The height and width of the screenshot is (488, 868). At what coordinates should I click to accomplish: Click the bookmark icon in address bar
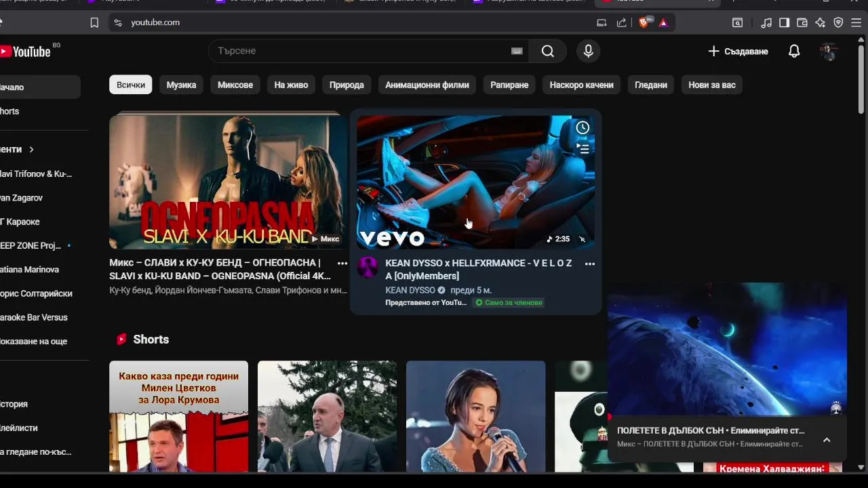coord(94,22)
